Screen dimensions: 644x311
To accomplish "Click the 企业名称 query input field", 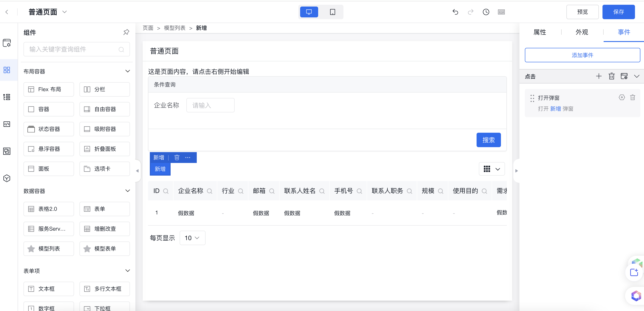I will click(x=210, y=105).
